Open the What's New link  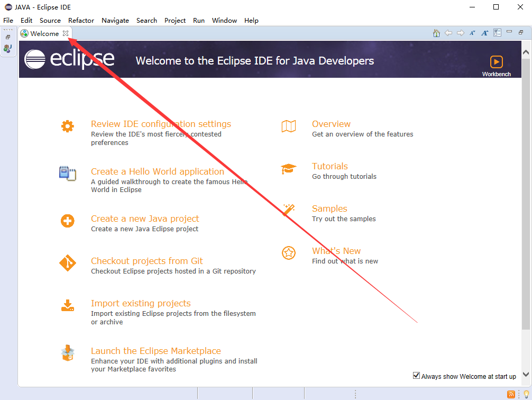(336, 251)
